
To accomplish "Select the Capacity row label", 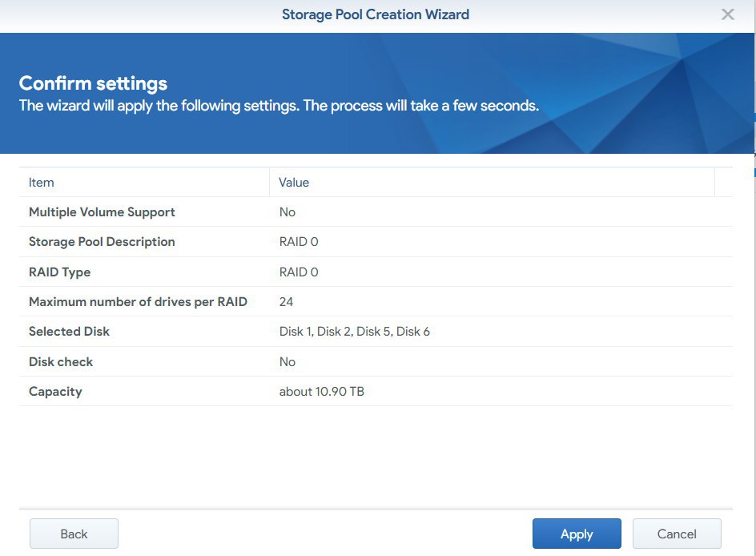I will (55, 392).
